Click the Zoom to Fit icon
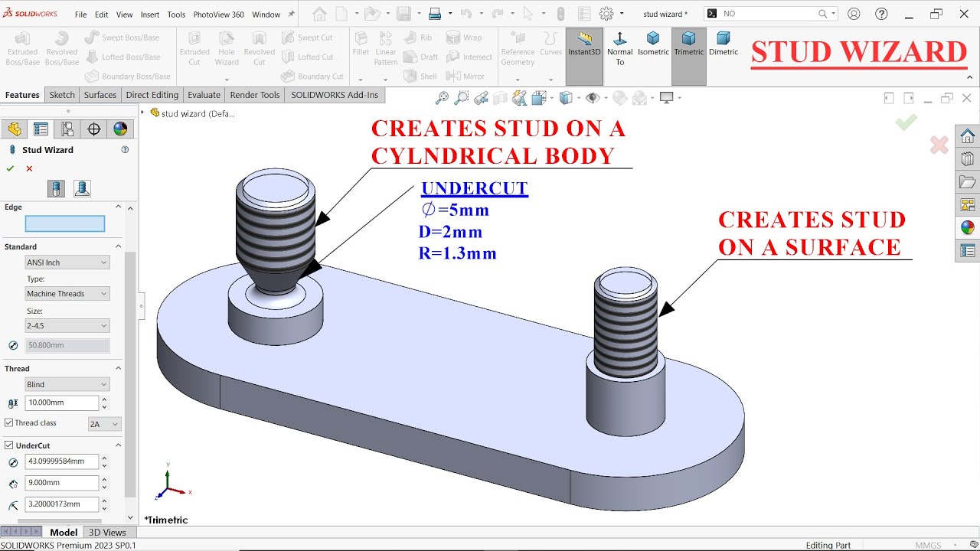980x551 pixels. (442, 98)
